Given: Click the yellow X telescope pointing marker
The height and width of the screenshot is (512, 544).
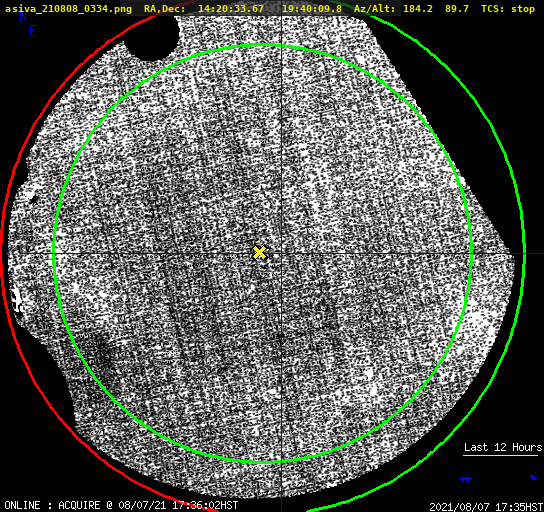Looking at the screenshot, I should coord(260,253).
